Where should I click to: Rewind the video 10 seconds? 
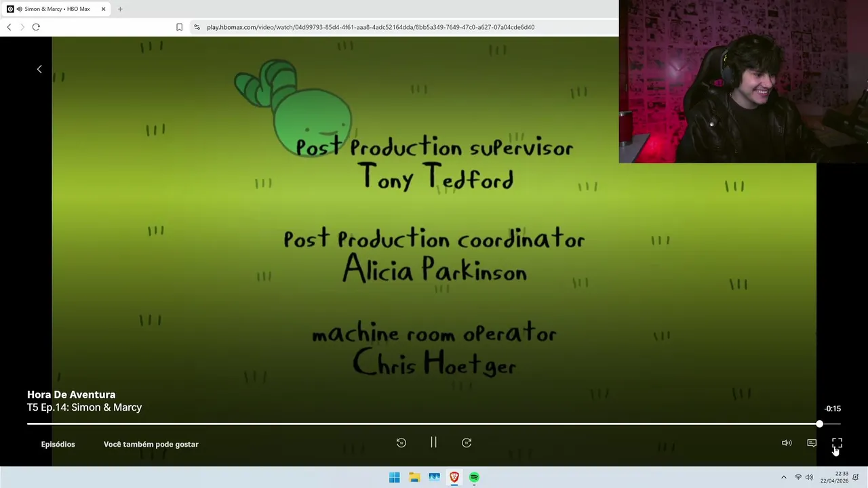[x=401, y=443]
